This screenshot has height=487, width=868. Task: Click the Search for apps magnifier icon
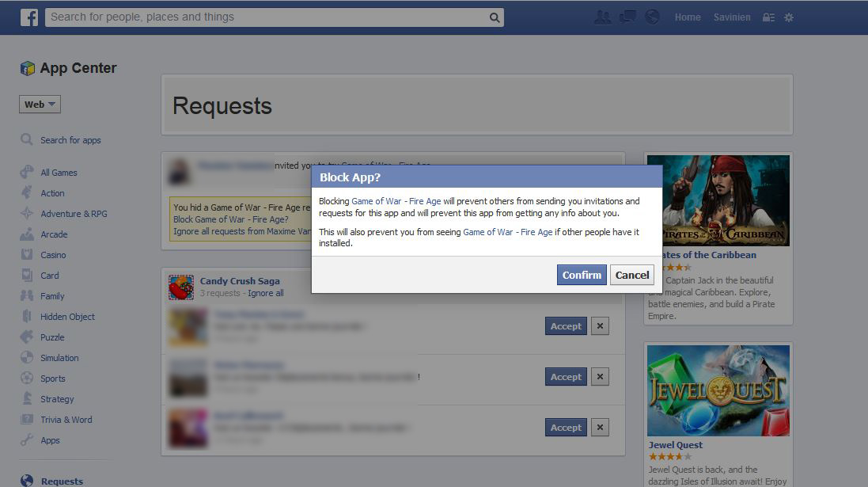point(27,139)
